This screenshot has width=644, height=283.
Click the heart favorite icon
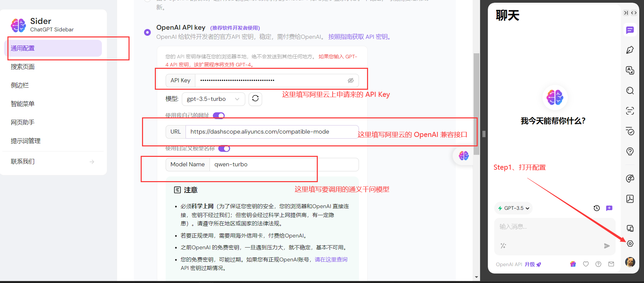point(586,264)
